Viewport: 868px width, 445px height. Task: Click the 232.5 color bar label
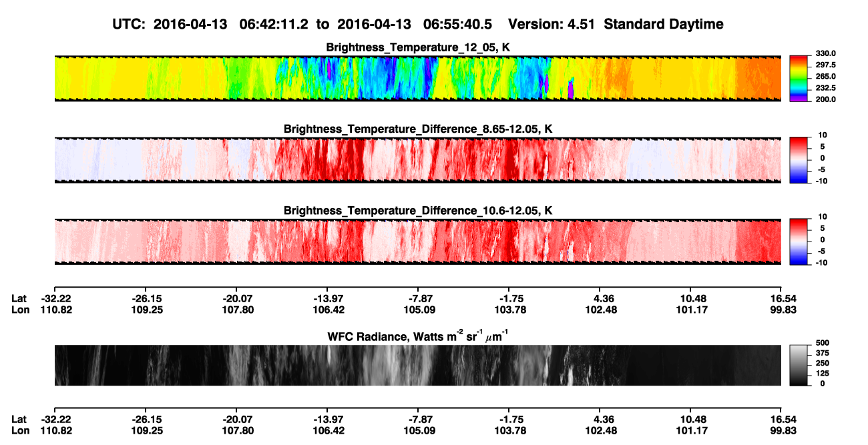[825, 87]
